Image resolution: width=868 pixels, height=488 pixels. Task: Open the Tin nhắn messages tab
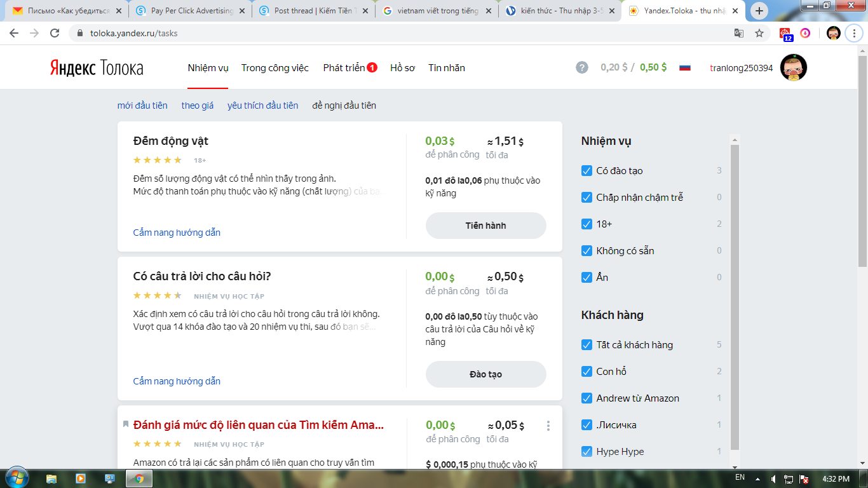[x=447, y=68]
